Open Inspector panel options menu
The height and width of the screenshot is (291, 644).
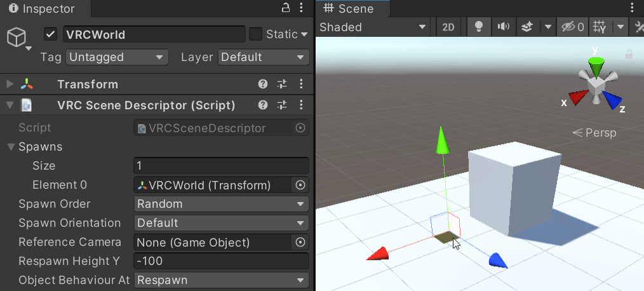302,8
